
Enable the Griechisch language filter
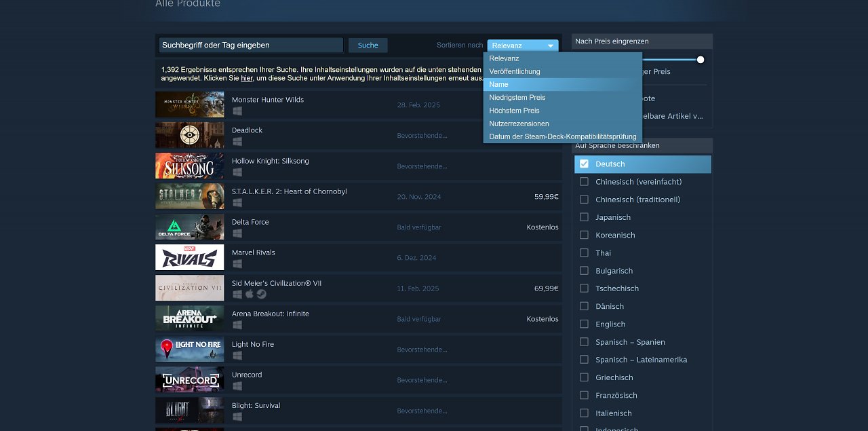[x=584, y=377]
